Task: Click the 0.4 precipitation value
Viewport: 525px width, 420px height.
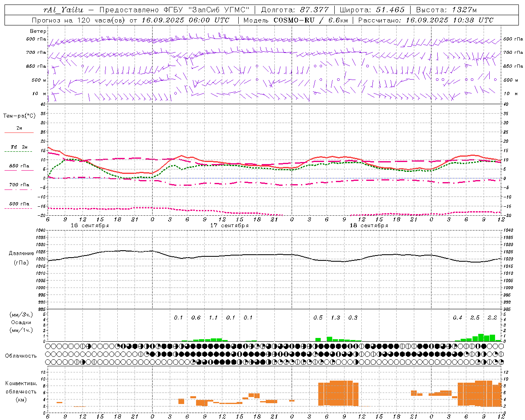Action: point(457,317)
